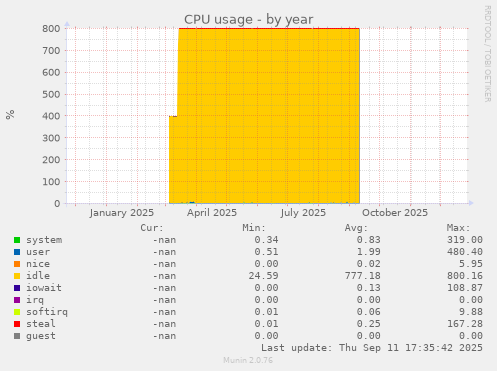Click the 'Munin 2.0.76' version text
The height and width of the screenshot is (371, 497).
point(248,360)
